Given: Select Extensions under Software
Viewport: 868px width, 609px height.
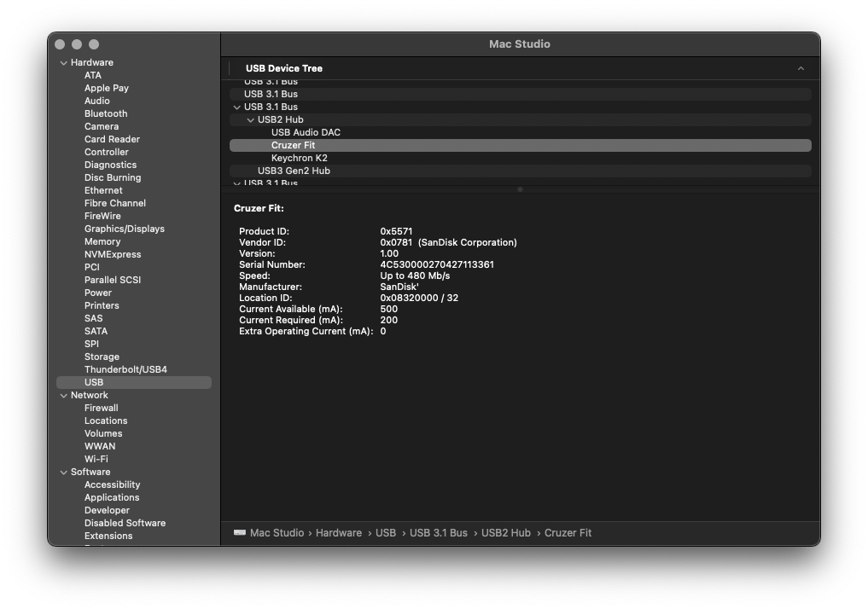Looking at the screenshot, I should pyautogui.click(x=108, y=536).
